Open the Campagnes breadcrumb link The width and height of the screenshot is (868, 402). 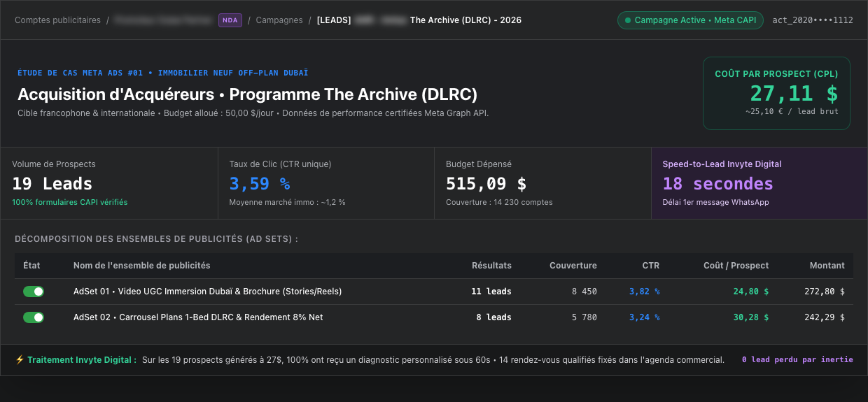click(279, 20)
